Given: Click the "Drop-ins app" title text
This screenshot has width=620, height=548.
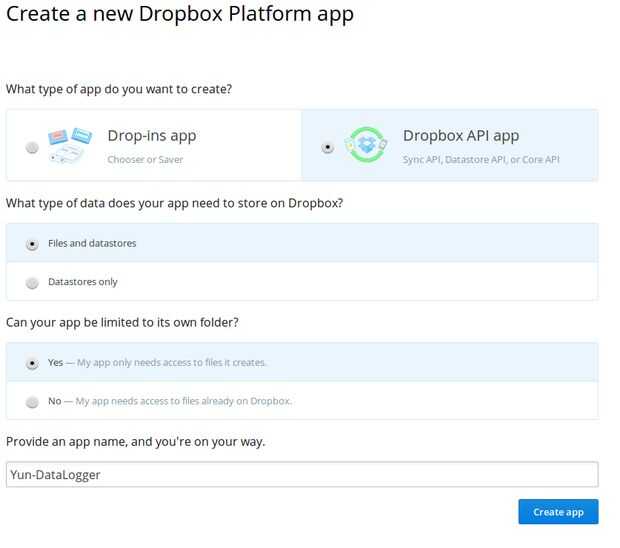Looking at the screenshot, I should pyautogui.click(x=151, y=136).
